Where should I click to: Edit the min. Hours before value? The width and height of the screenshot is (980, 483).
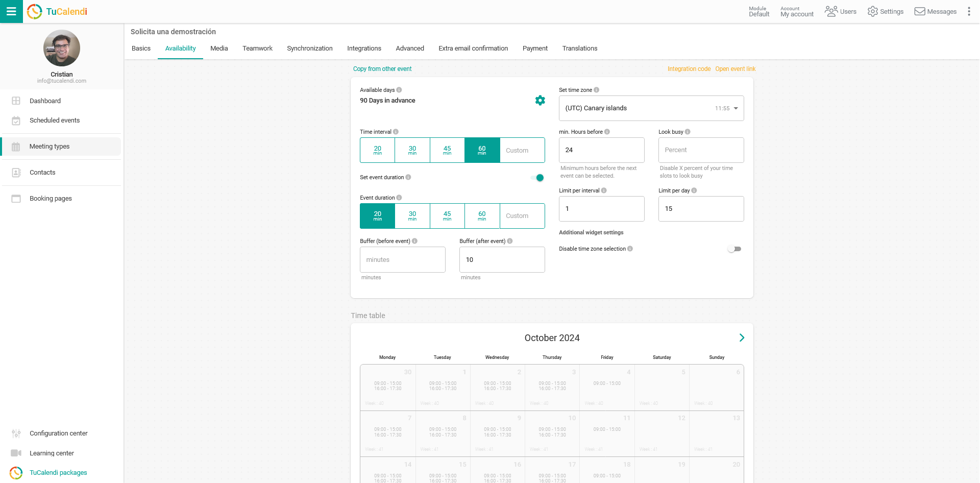click(601, 150)
